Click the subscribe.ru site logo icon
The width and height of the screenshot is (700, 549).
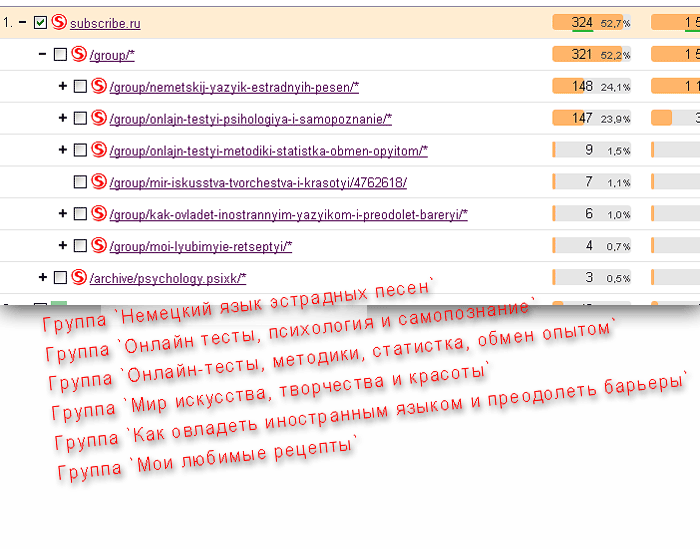[59, 22]
